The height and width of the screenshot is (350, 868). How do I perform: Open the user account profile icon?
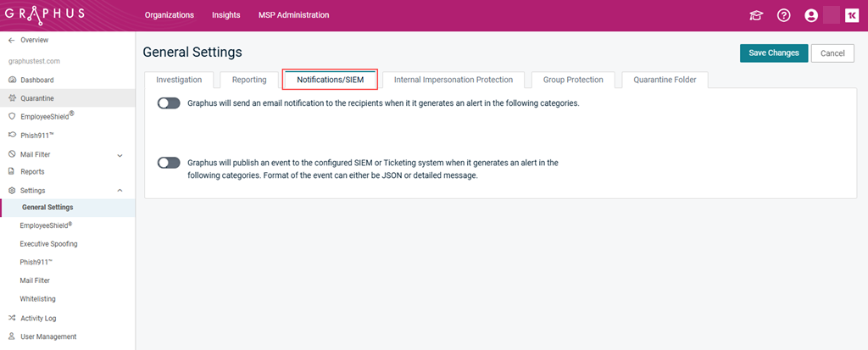[x=811, y=15]
